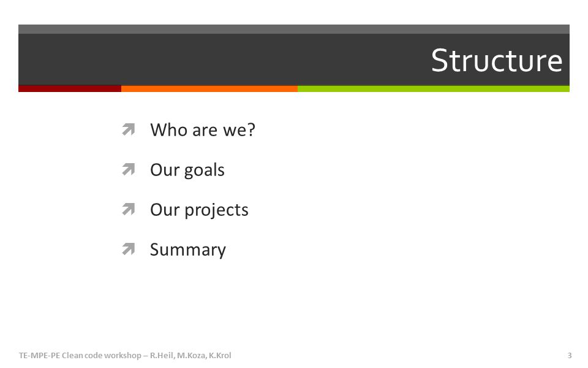Click the arrow bullet beside Who are we?
Viewport: 588px width, 368px height.
click(128, 129)
